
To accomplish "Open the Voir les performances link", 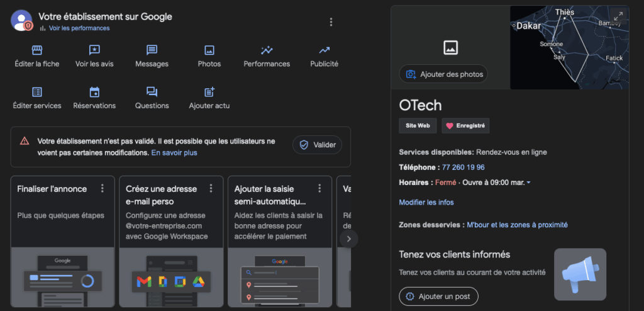I will [79, 28].
